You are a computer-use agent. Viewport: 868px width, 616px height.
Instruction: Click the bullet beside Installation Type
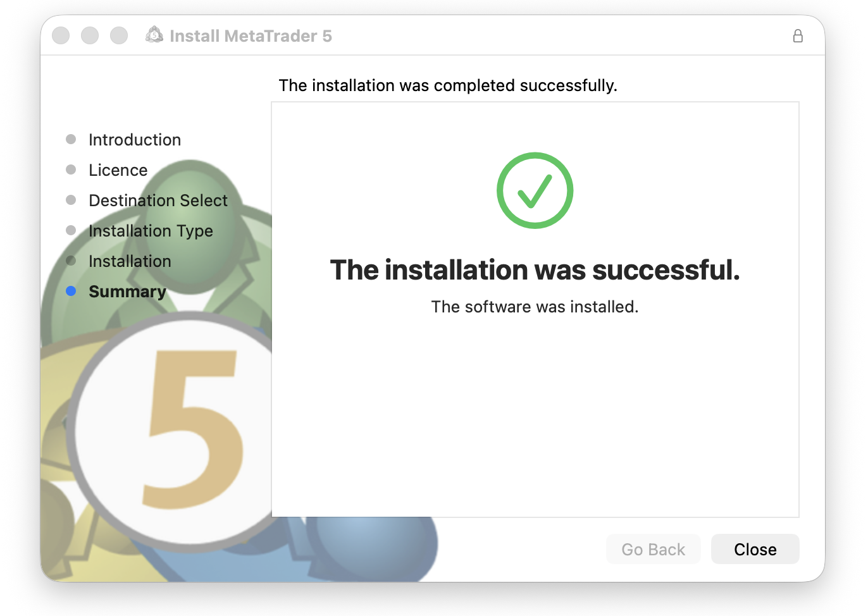(70, 231)
